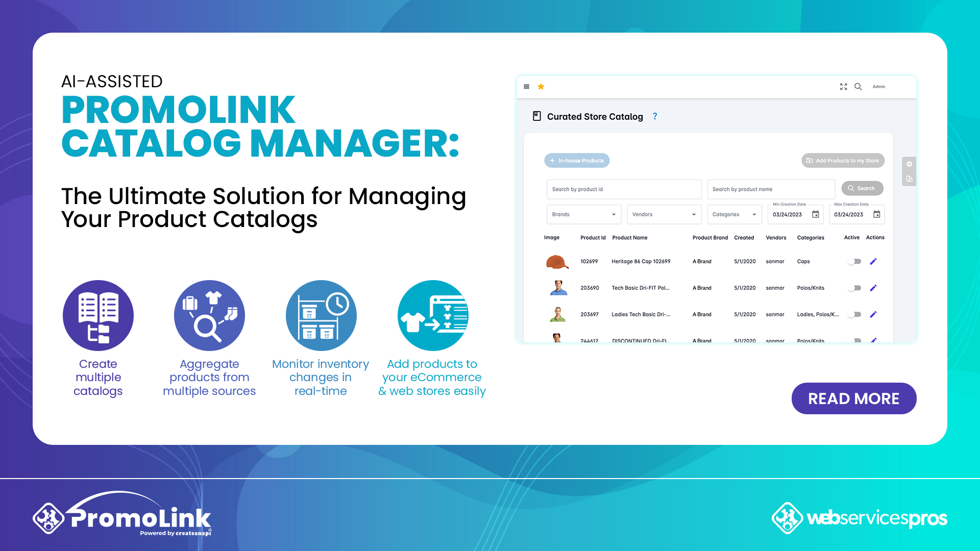Image resolution: width=980 pixels, height=551 pixels.
Task: Click the Admin menu item
Action: (x=880, y=87)
